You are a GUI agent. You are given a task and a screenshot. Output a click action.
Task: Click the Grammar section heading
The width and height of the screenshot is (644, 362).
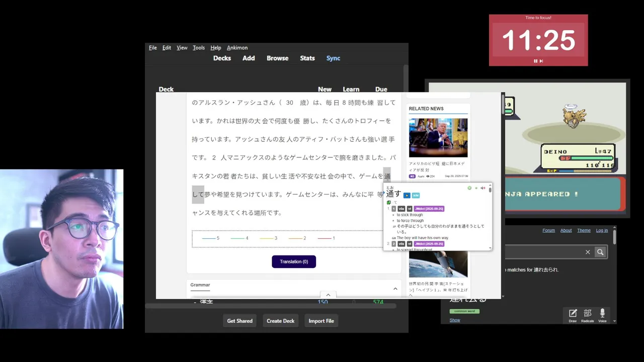tap(200, 285)
